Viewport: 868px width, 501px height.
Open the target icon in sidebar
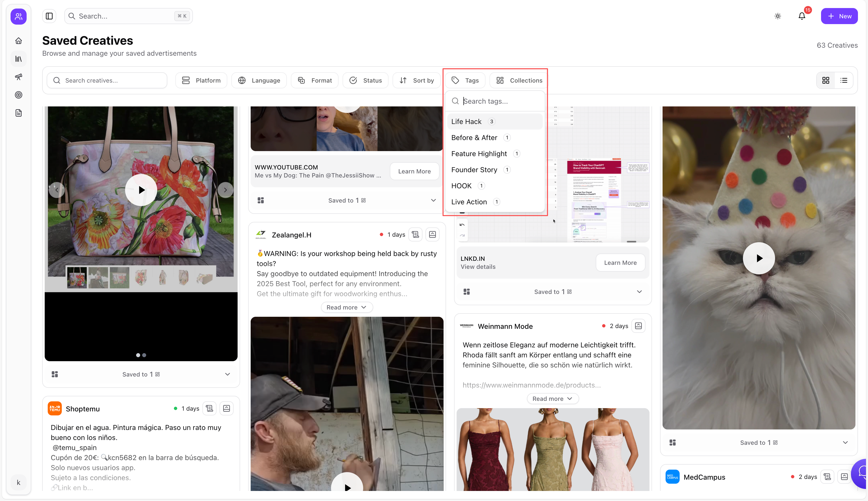tap(19, 95)
